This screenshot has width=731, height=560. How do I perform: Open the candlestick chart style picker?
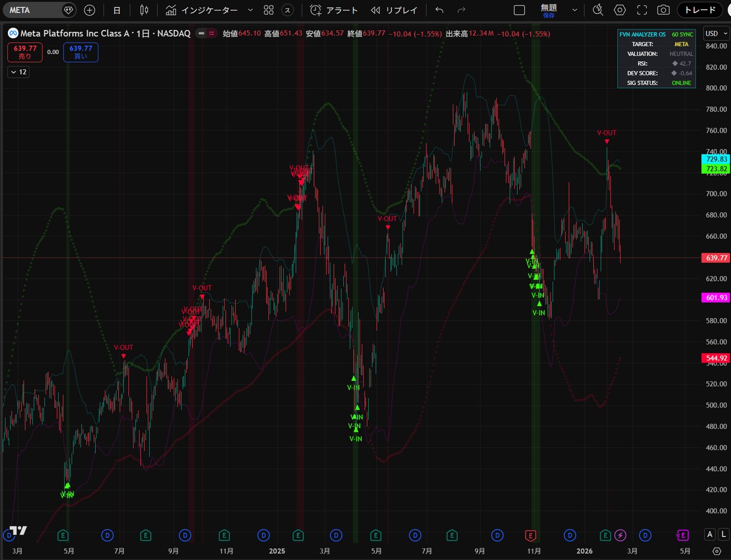pyautogui.click(x=144, y=10)
